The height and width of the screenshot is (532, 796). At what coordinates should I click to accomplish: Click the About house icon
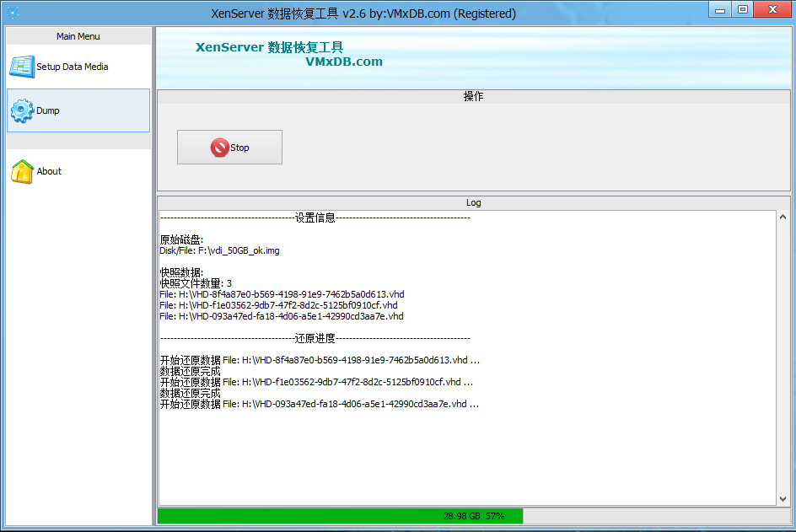point(22,172)
